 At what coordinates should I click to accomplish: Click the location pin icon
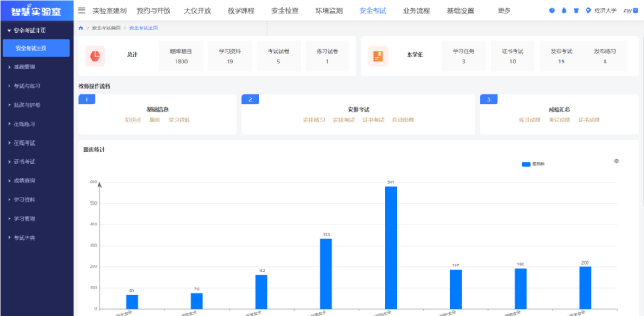588,10
